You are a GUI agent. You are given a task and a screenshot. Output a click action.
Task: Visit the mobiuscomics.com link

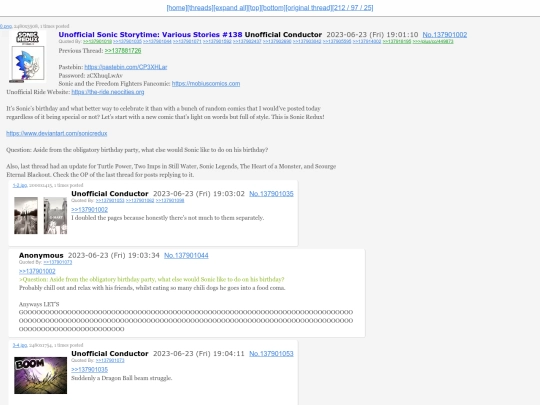click(206, 84)
